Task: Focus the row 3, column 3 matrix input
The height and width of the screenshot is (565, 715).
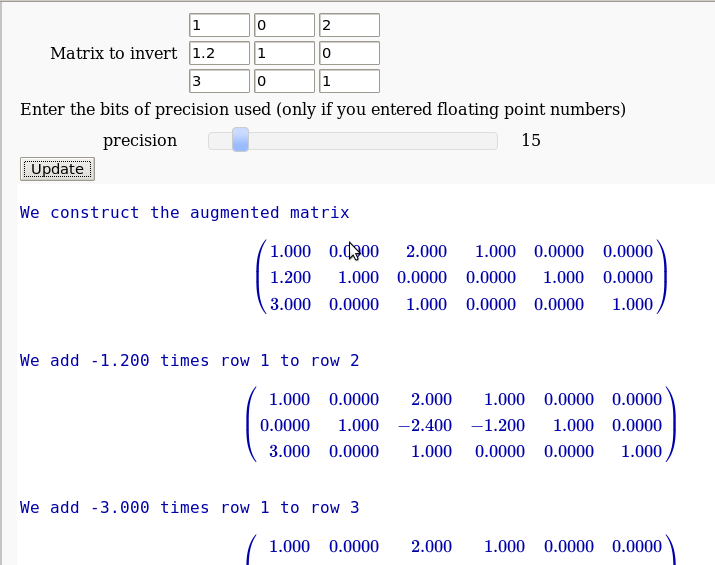Action: (349, 81)
